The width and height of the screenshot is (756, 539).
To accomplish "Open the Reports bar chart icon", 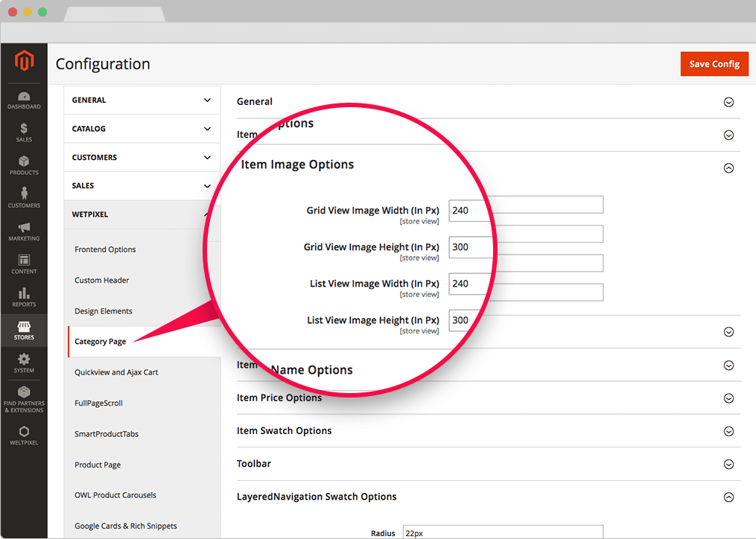I will point(24,297).
